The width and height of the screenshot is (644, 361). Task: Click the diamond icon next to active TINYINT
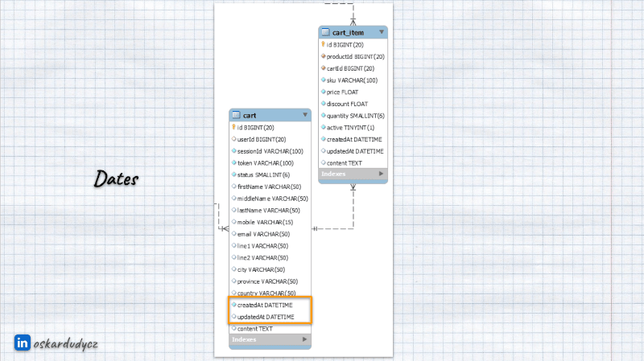[x=324, y=128]
